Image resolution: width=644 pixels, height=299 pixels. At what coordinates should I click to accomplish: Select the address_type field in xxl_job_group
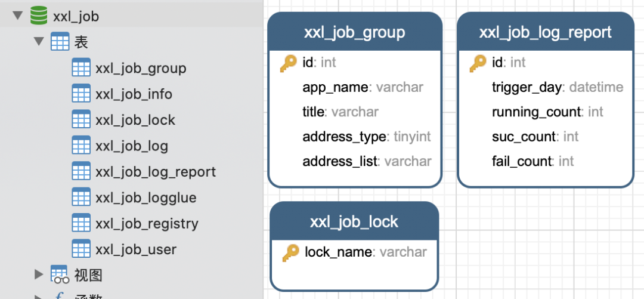tap(344, 137)
